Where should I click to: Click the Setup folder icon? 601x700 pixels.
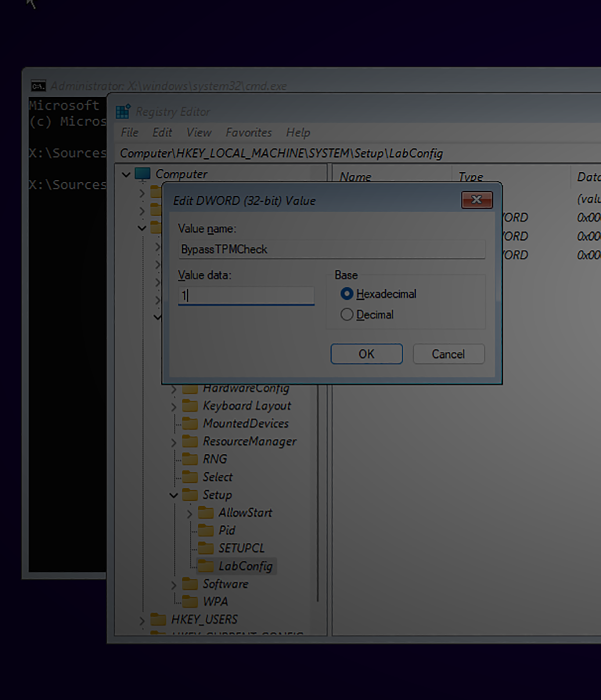(x=190, y=495)
